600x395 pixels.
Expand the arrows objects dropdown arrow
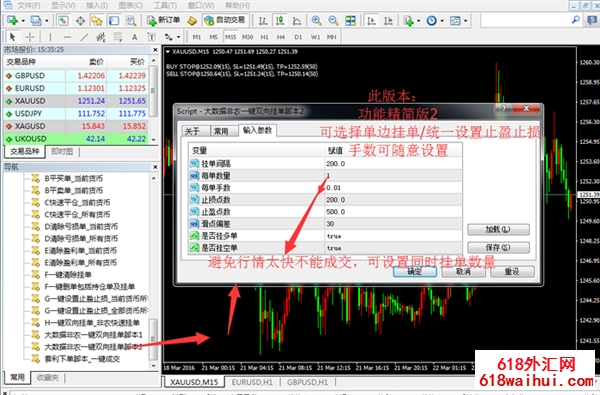178,37
